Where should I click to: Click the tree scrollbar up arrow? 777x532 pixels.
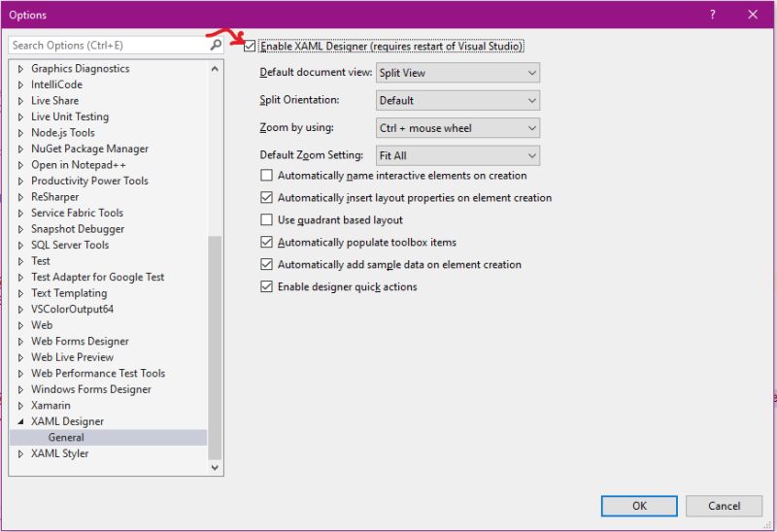coord(215,69)
